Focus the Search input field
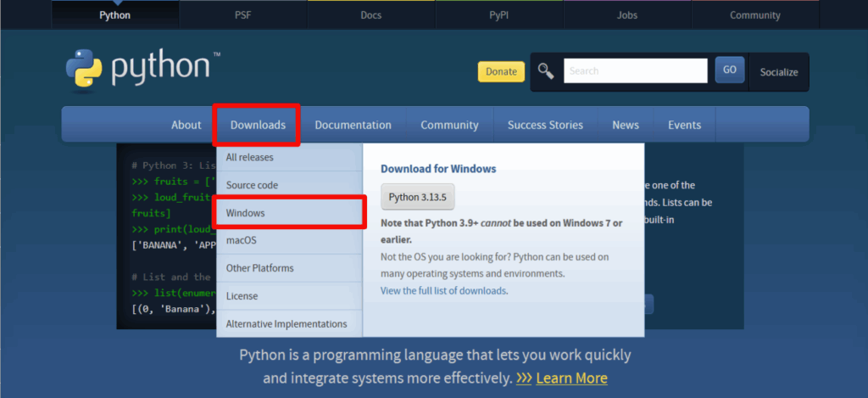The width and height of the screenshot is (868, 398). pos(636,71)
